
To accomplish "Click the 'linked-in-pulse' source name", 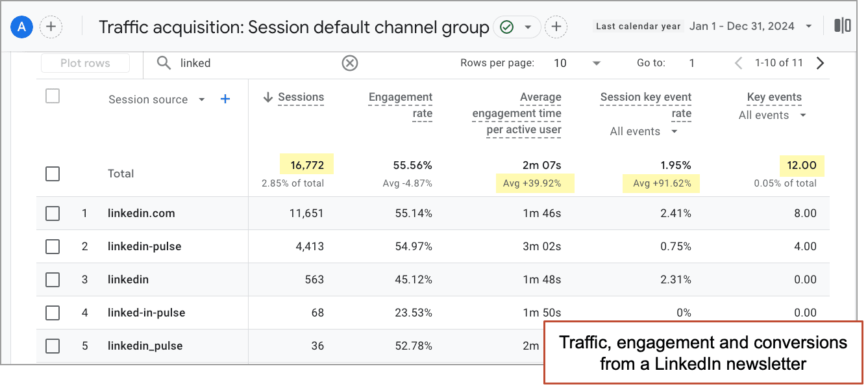I will point(146,313).
